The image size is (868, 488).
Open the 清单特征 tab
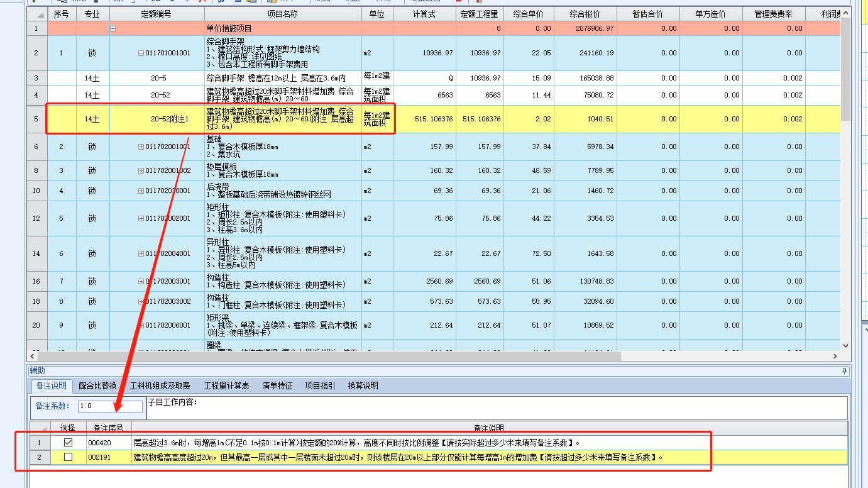277,385
